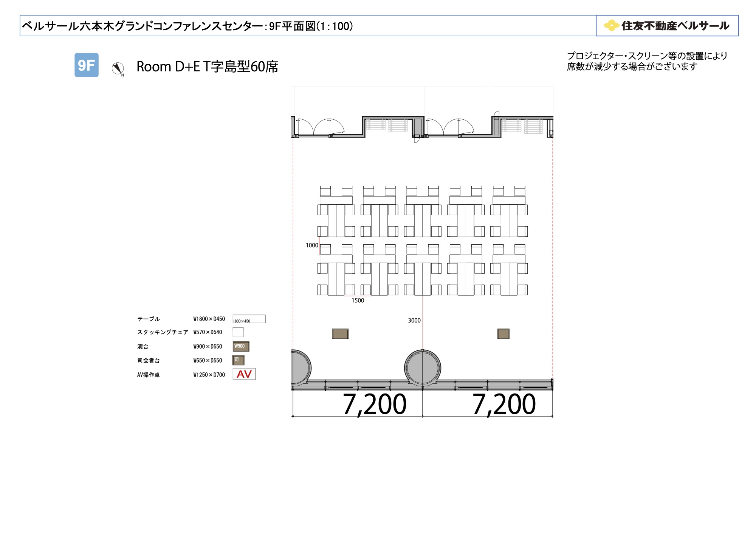This screenshot has width=756, height=534.
Task: Click the left '7,200' width dimension
Action: point(374,404)
